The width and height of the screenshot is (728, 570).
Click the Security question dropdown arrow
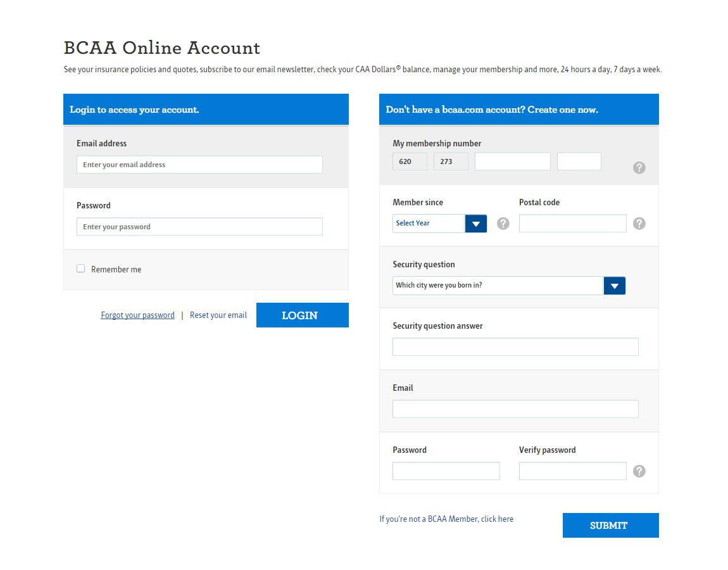point(614,286)
